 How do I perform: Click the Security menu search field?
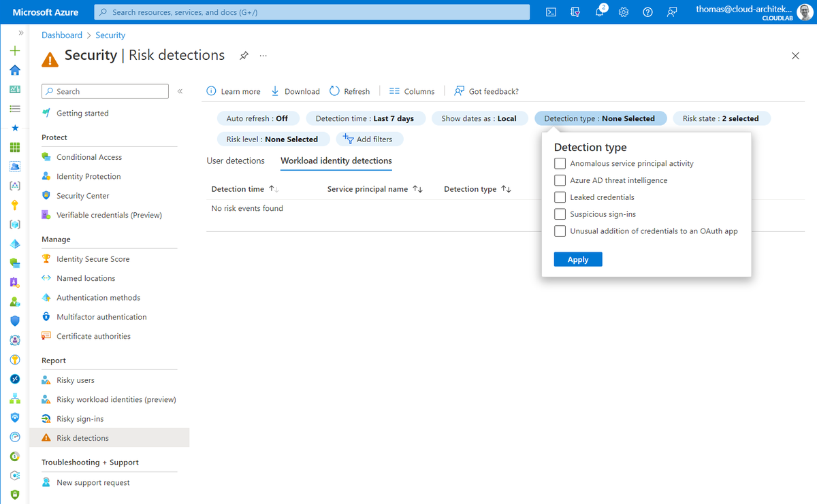pyautogui.click(x=105, y=91)
